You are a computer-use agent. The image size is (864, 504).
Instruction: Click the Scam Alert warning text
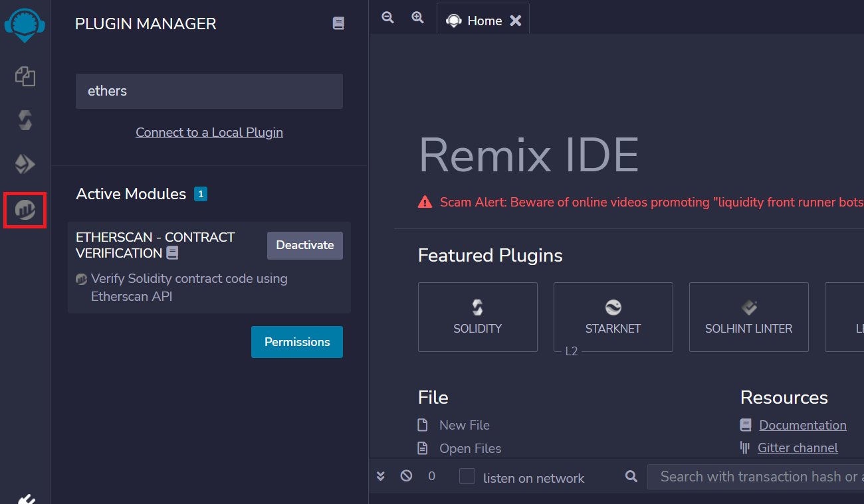pyautogui.click(x=651, y=202)
